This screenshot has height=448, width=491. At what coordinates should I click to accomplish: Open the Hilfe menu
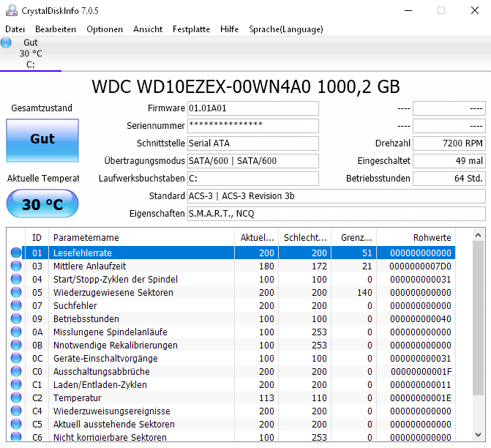229,29
